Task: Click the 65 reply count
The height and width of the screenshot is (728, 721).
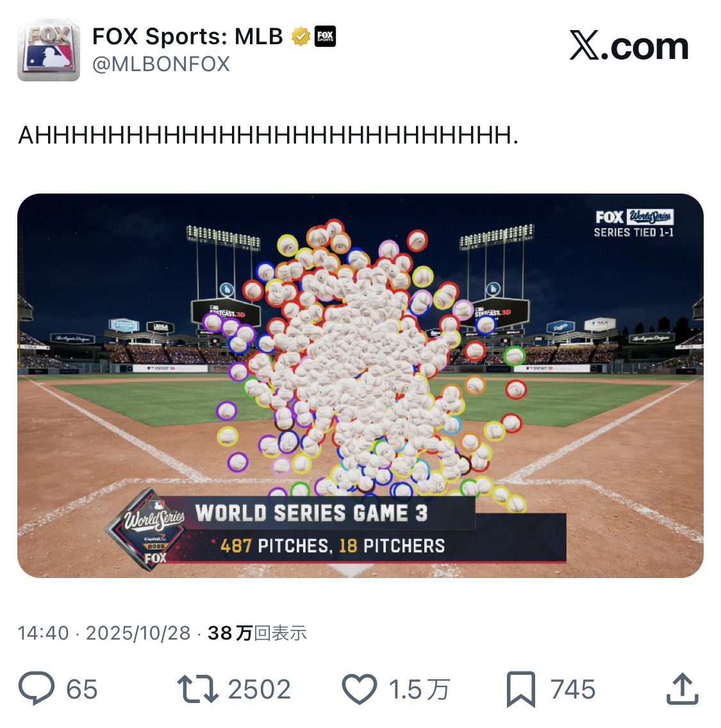Action: (x=82, y=690)
